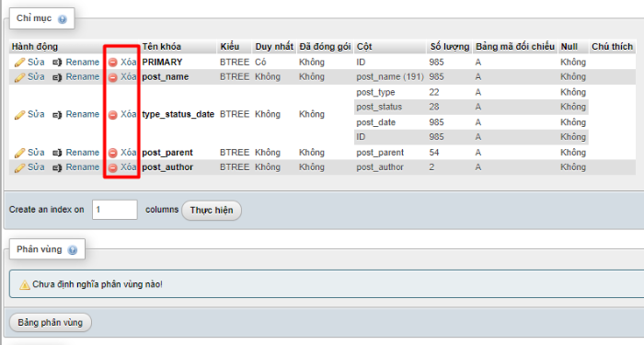Viewport: 644px width, 345px height.
Task: Click the red delete icon for type_status_date index
Action: (x=113, y=115)
